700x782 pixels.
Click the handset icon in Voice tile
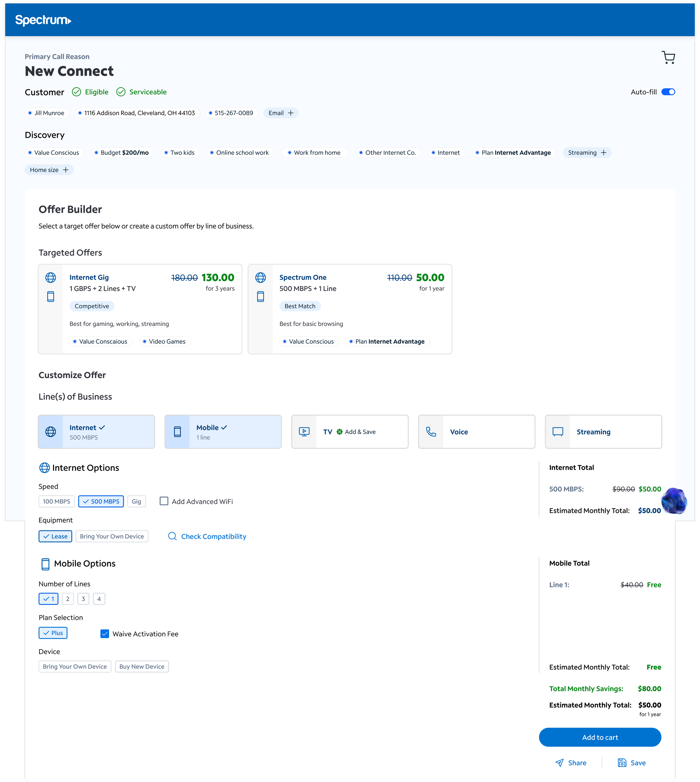coord(431,432)
